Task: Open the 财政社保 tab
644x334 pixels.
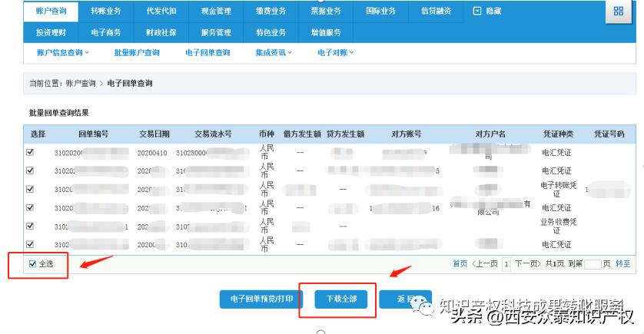Action: point(161,32)
